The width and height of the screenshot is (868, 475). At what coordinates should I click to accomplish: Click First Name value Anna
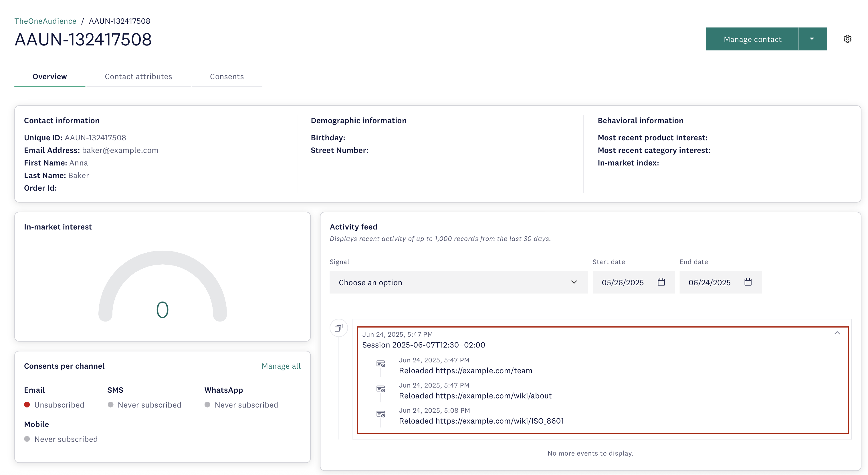pos(78,163)
